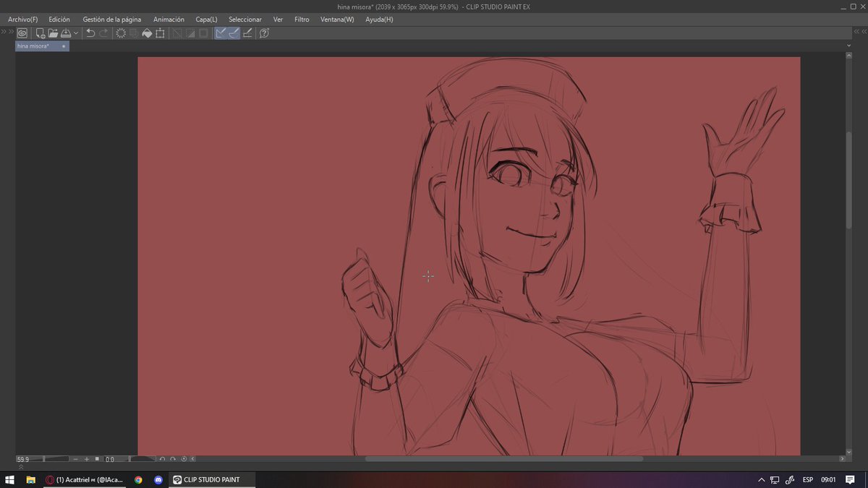Screen dimensions: 868x488
Task: Open Google Chrome from taskbar
Action: [x=138, y=479]
